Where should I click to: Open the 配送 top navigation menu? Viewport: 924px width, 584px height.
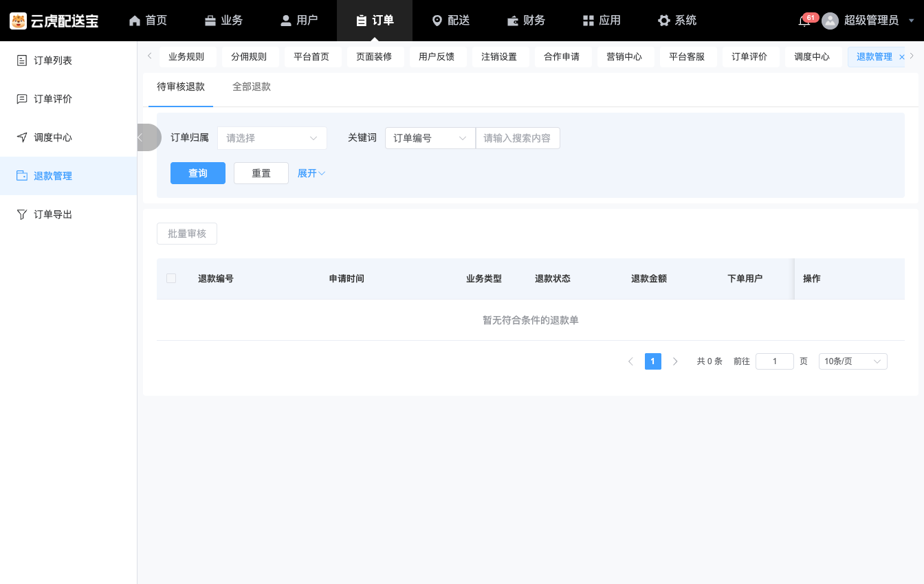point(450,21)
